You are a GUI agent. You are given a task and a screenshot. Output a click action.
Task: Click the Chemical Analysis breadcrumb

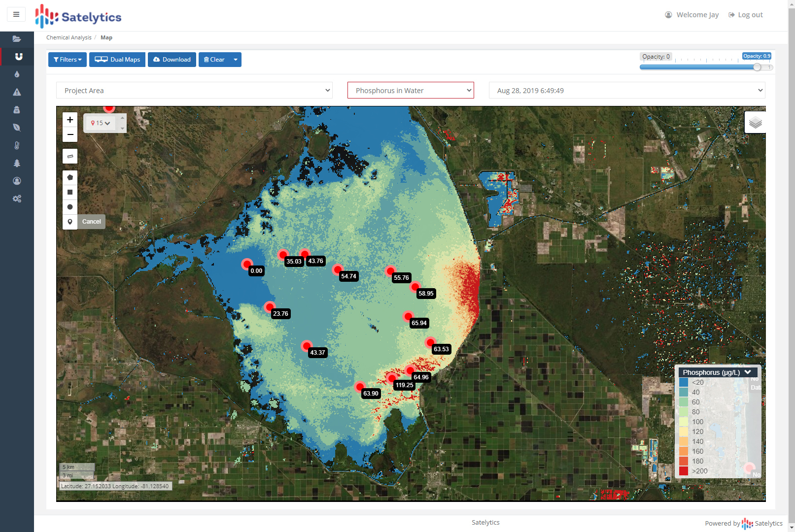point(69,37)
